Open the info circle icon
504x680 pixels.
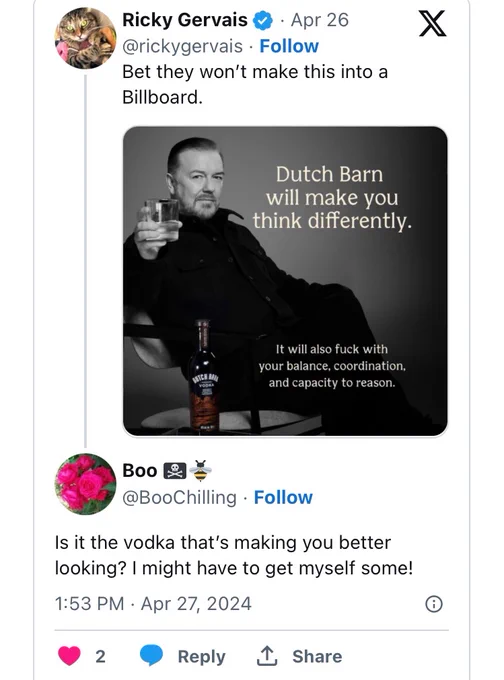click(x=434, y=604)
